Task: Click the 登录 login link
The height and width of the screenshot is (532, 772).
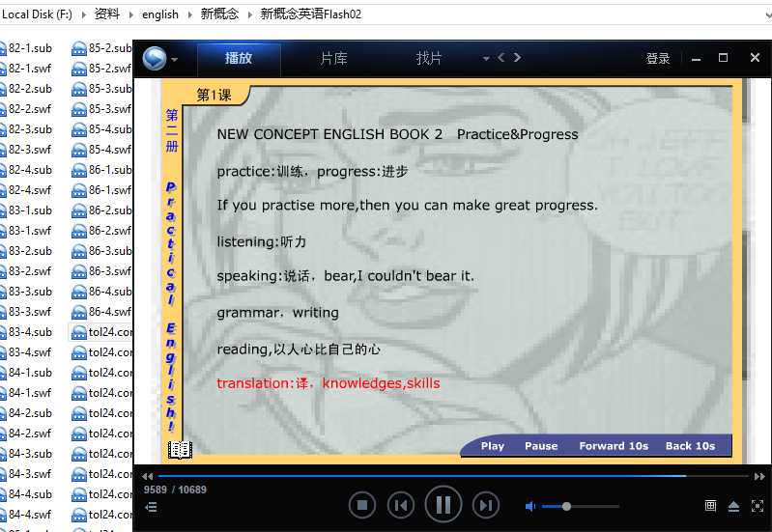Action: (x=658, y=59)
